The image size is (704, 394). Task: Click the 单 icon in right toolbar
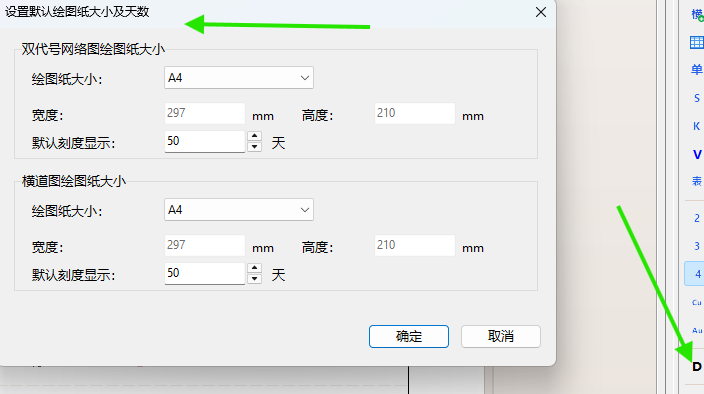point(696,70)
